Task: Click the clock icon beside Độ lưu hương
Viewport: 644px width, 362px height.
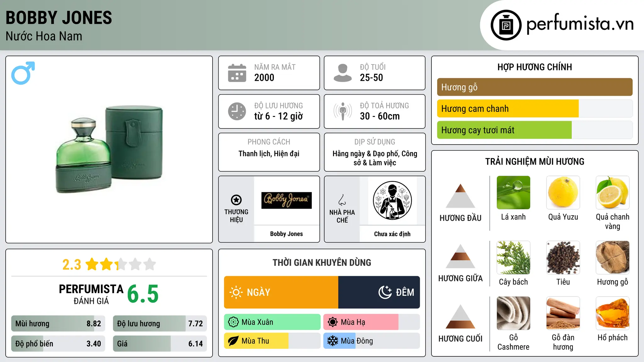Action: pyautogui.click(x=237, y=111)
